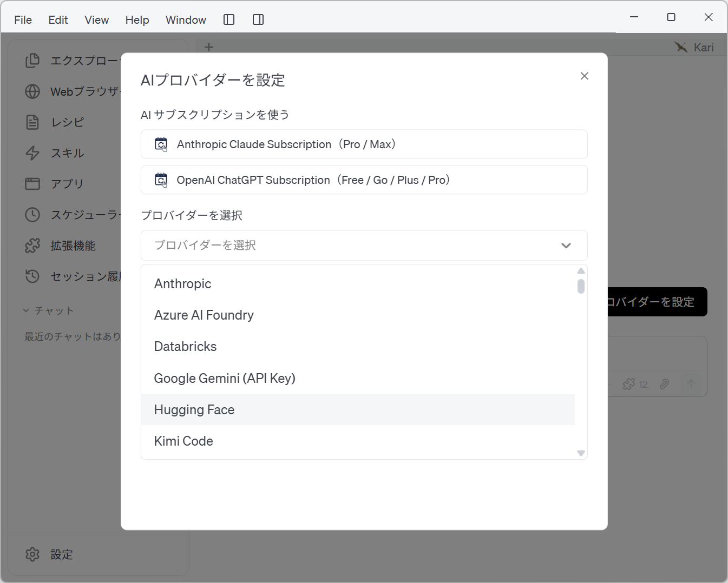This screenshot has height=583, width=728.
Task: Minimize the application window
Action: click(x=634, y=17)
